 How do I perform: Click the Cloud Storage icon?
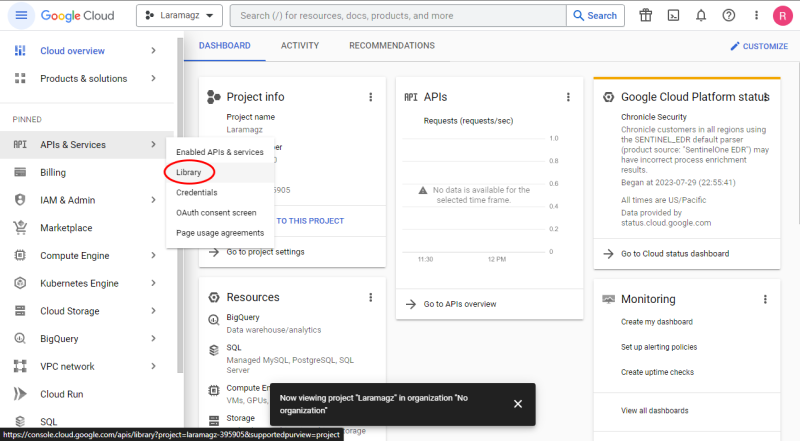coord(20,310)
